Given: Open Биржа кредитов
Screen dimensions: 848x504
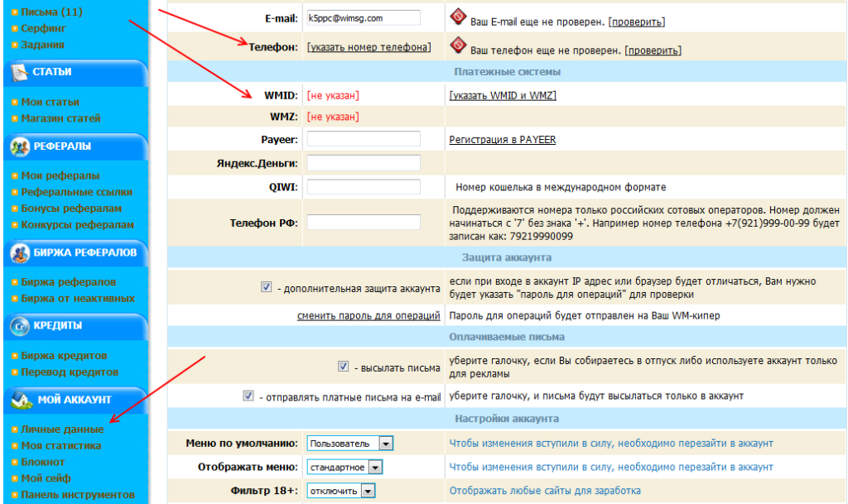Looking at the screenshot, I should [x=64, y=356].
